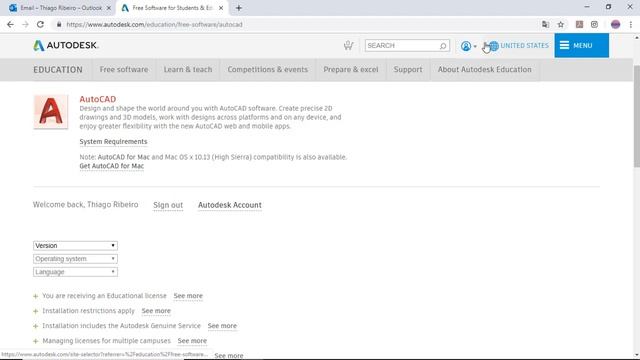Click the globe region icon
Image resolution: width=640 pixels, height=360 pixels.
click(494, 46)
